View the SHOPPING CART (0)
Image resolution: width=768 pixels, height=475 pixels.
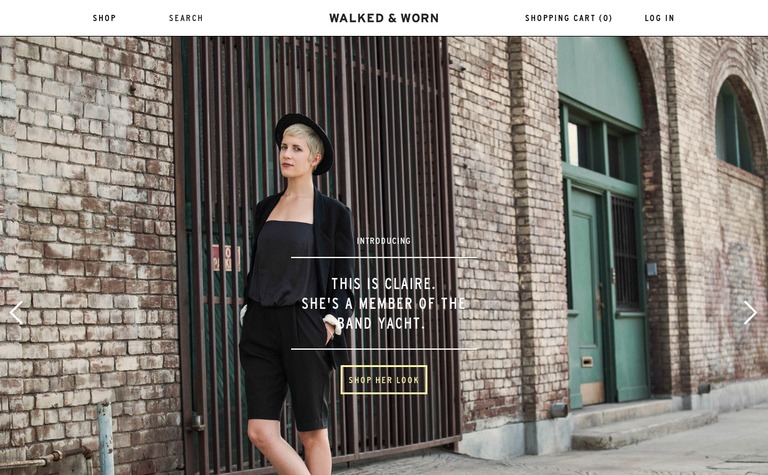[569, 18]
